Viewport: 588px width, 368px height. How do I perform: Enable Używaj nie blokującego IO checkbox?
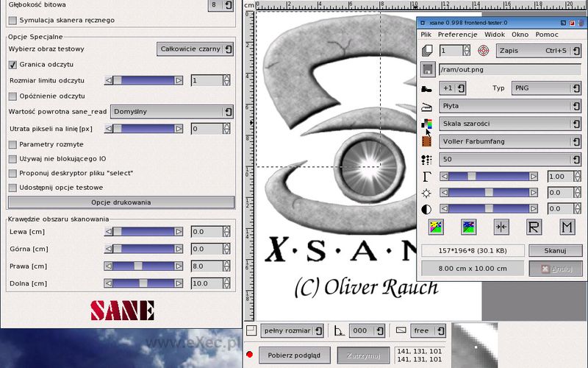12,159
